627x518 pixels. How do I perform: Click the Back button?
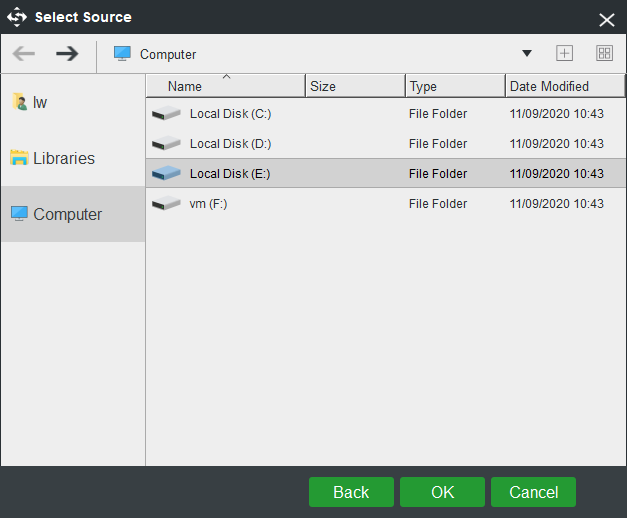pyautogui.click(x=351, y=492)
